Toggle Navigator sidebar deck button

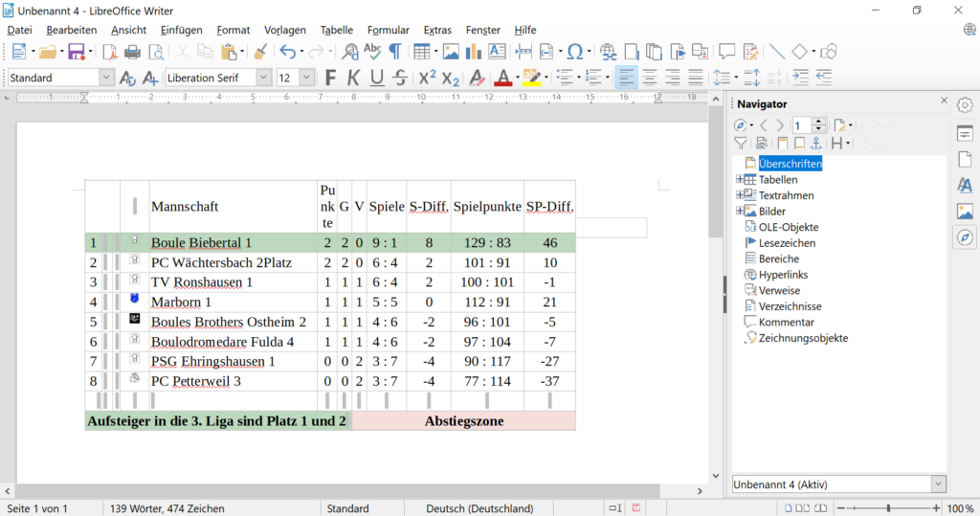point(965,237)
